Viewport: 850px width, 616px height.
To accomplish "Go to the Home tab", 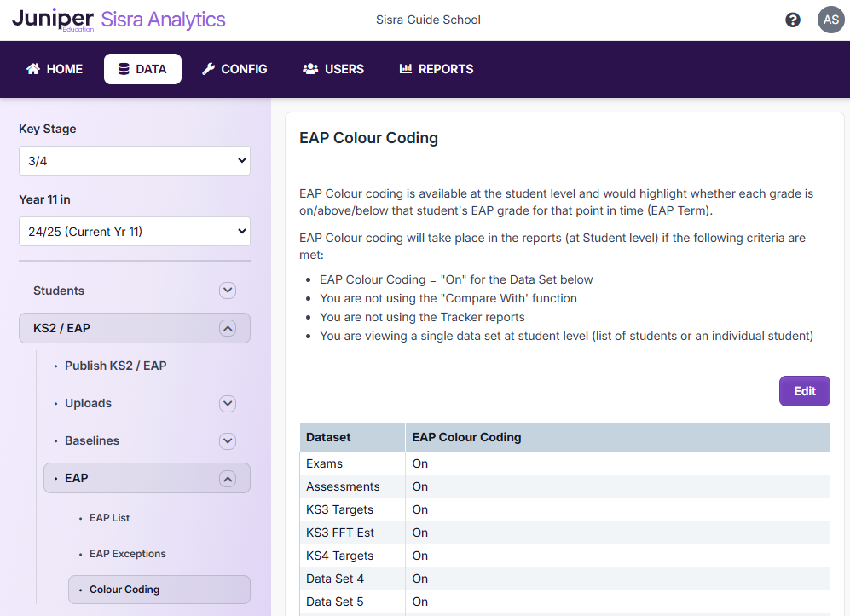I will (x=55, y=69).
